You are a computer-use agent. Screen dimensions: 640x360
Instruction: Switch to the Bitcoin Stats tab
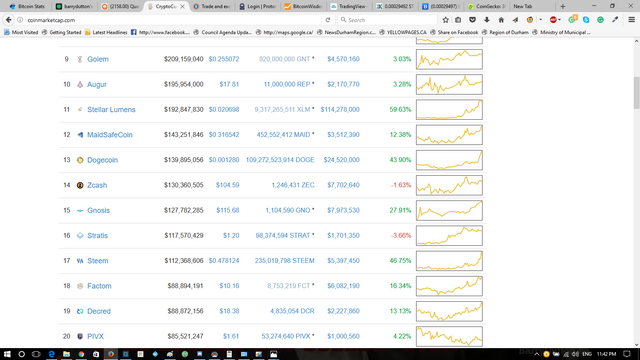(x=27, y=6)
